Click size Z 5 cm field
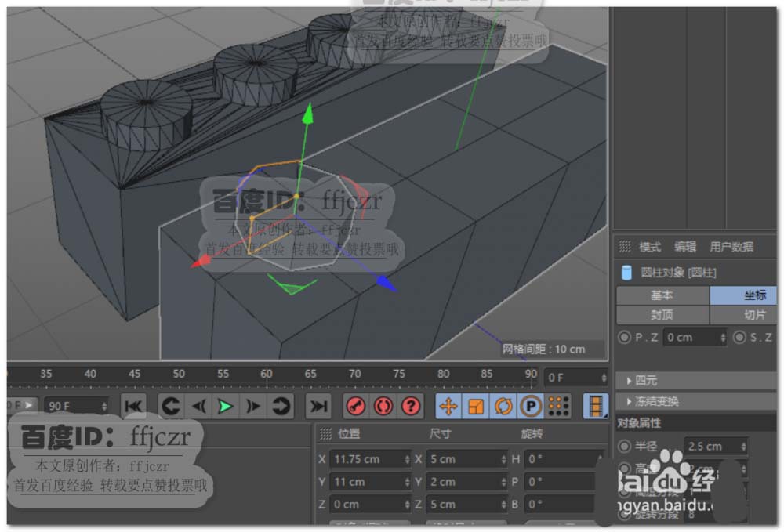The width and height of the screenshot is (784, 532). 466,505
